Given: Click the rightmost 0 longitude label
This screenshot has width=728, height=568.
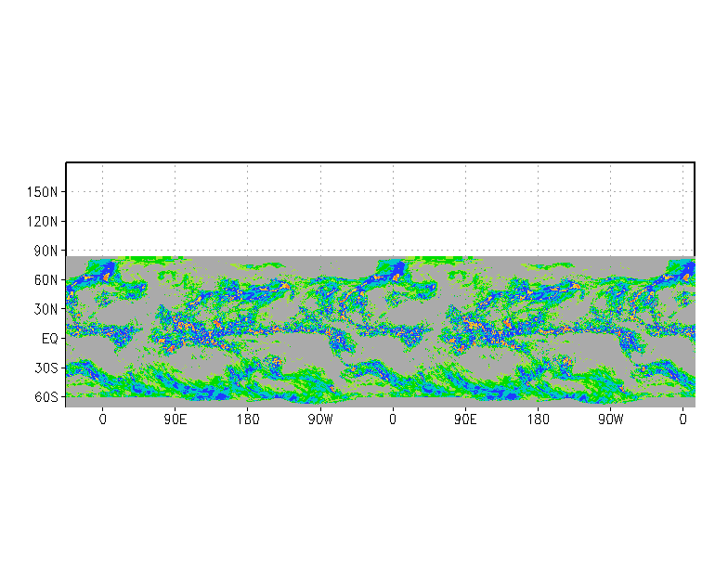Looking at the screenshot, I should click(x=682, y=420).
